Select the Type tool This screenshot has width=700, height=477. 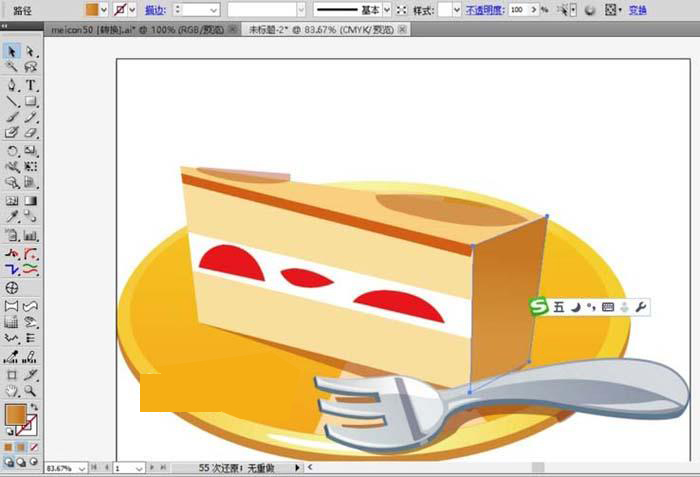30,85
